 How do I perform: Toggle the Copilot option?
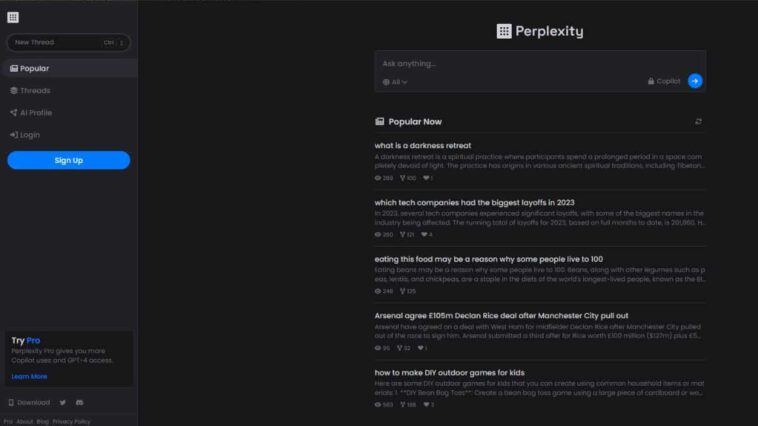664,81
